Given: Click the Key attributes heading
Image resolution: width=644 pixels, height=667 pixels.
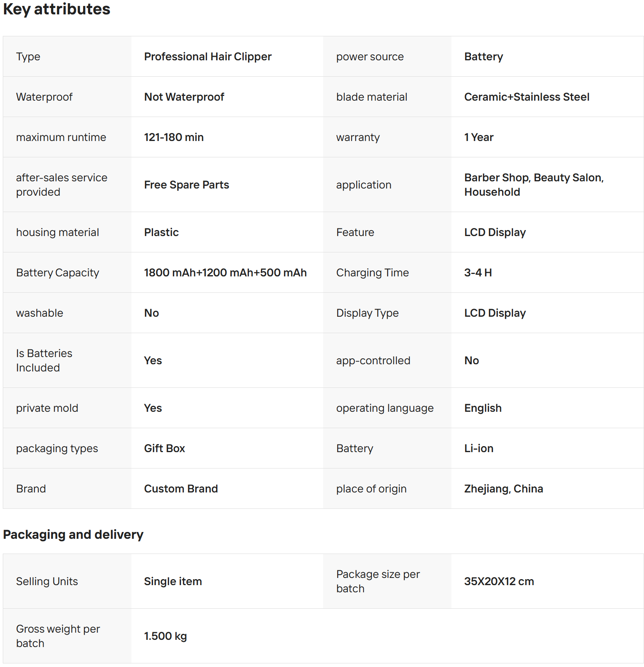Looking at the screenshot, I should pos(56,9).
